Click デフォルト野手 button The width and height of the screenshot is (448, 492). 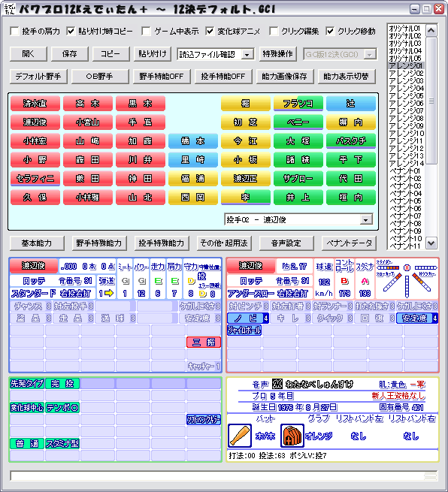[38, 77]
